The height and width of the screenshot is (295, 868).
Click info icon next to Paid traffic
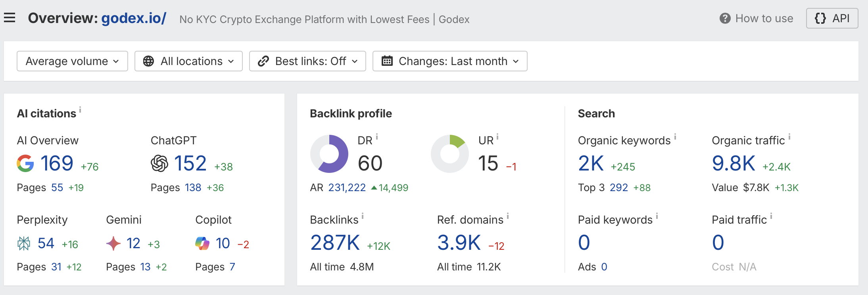[771, 216]
